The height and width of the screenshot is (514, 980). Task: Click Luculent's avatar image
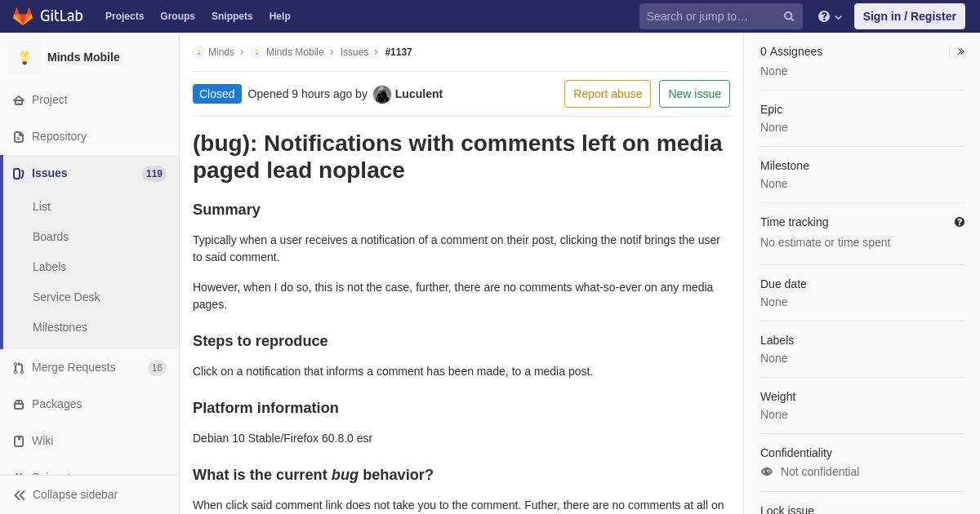382,95
